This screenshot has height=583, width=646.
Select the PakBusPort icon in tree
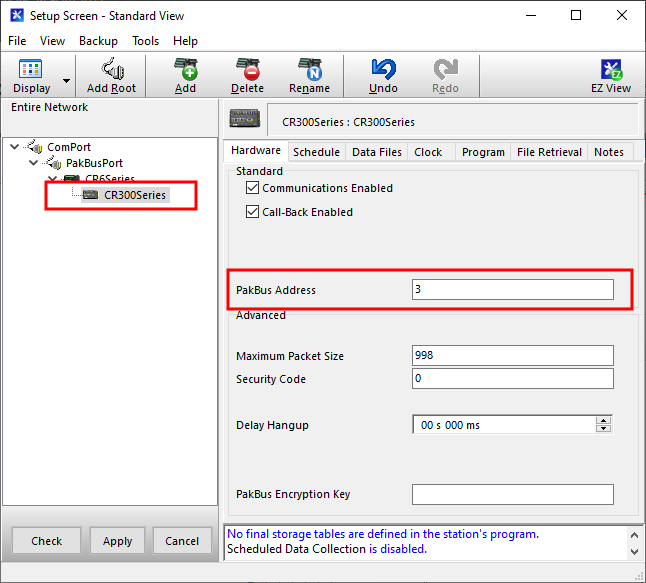[54, 163]
